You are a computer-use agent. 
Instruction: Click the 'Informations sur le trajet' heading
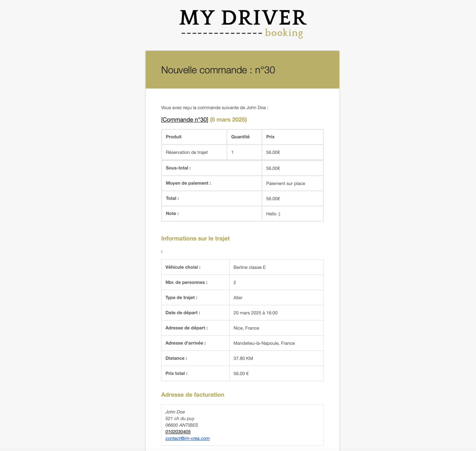coord(195,239)
